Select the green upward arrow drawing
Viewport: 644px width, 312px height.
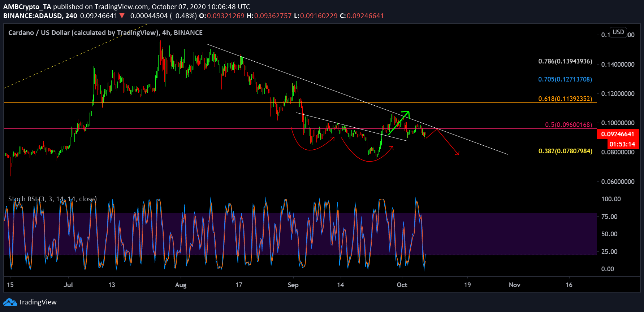tap(398, 123)
